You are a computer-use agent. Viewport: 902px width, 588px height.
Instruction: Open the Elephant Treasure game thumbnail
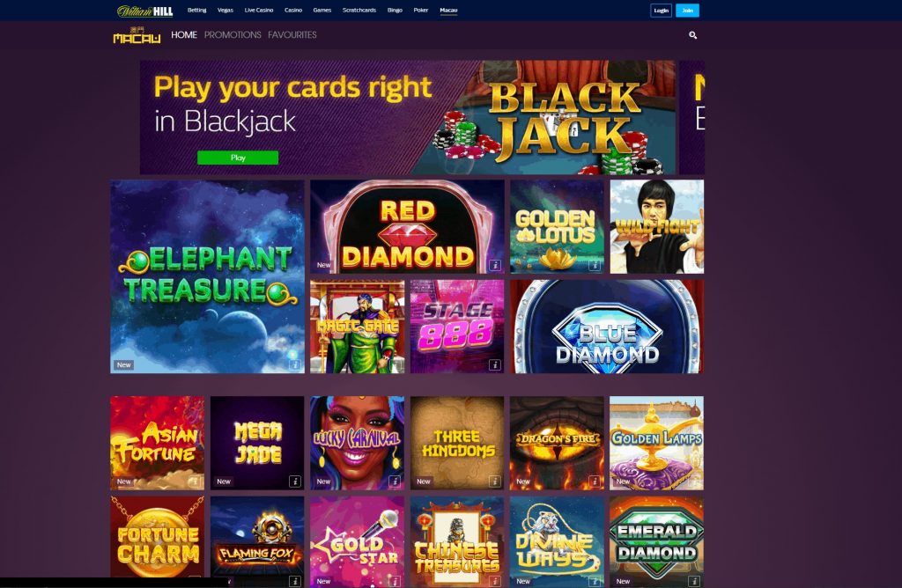coord(207,276)
